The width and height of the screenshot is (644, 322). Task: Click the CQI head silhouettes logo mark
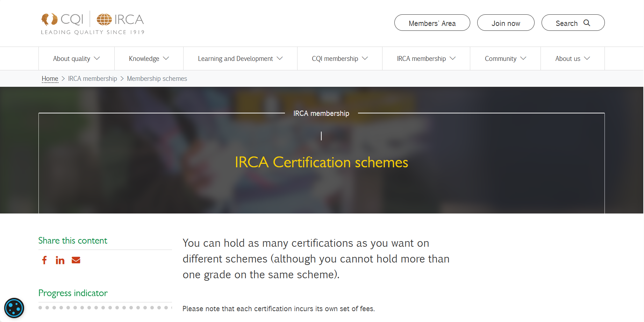pyautogui.click(x=49, y=19)
